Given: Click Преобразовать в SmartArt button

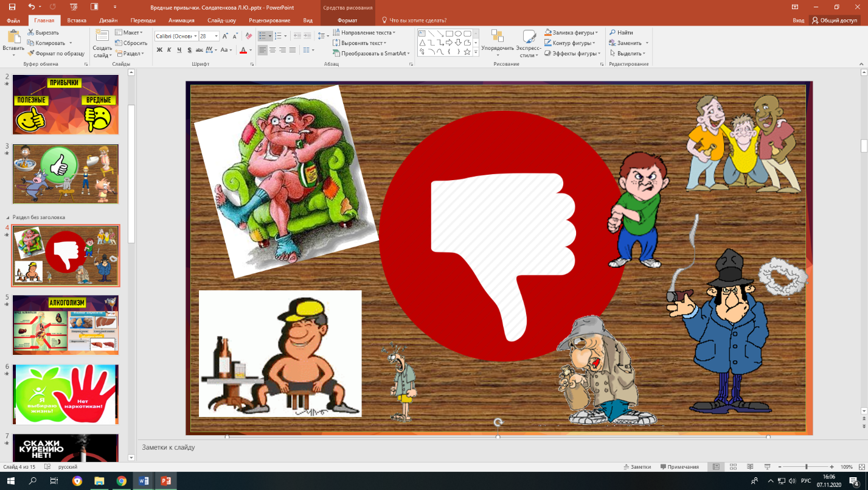Looking at the screenshot, I should coord(371,54).
